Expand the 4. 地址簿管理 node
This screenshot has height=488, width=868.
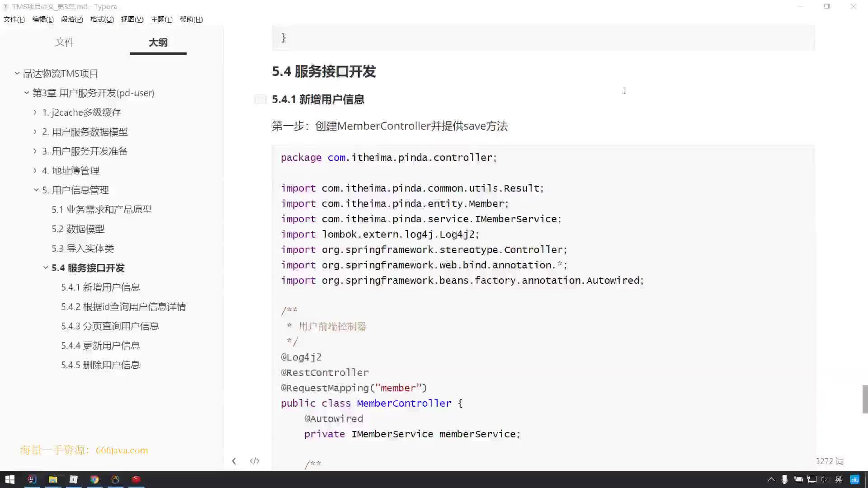pos(35,170)
